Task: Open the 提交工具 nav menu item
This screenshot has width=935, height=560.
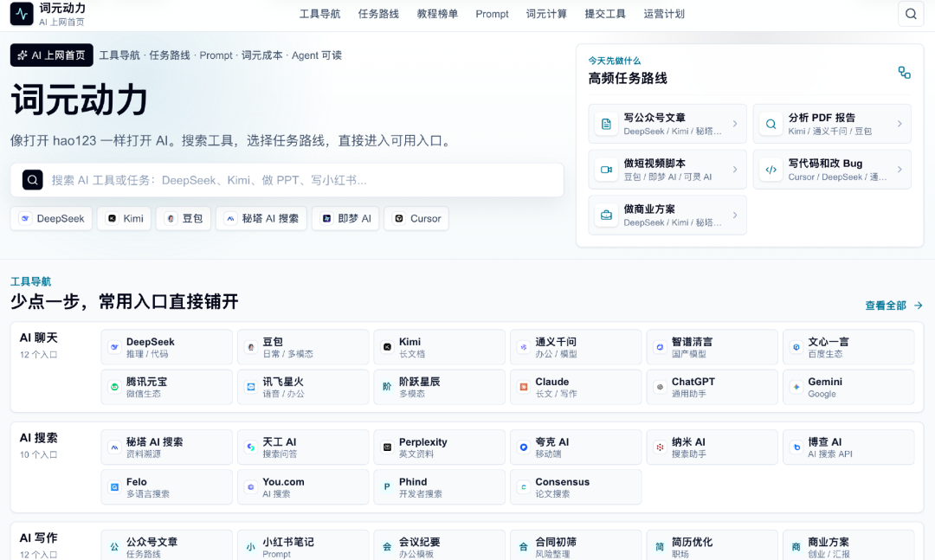Action: pyautogui.click(x=605, y=14)
